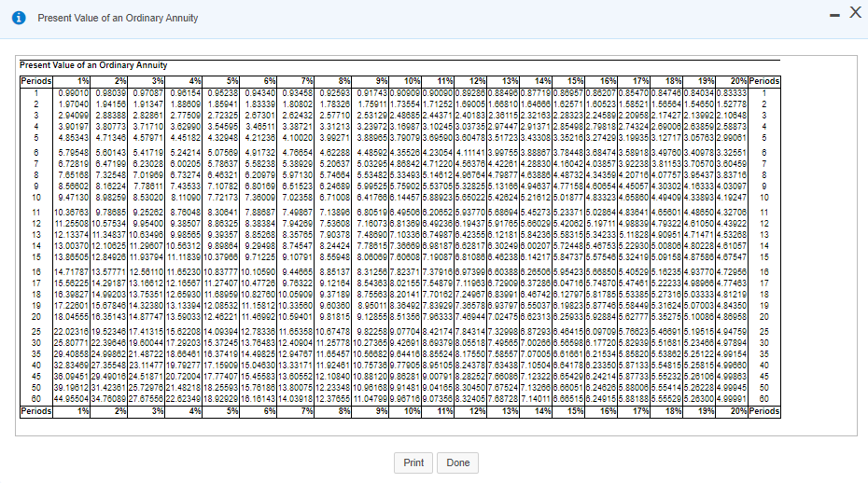The image size is (868, 483).
Task: Select the value 3.35216
Action: click(569, 137)
